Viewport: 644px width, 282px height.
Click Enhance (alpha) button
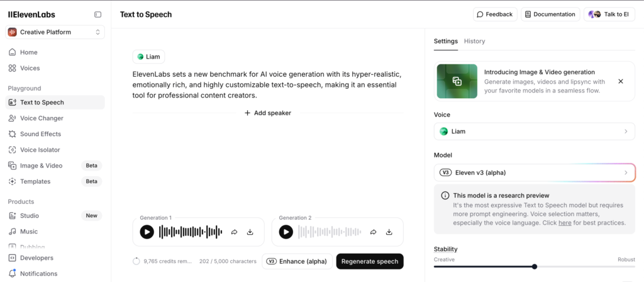(297, 261)
